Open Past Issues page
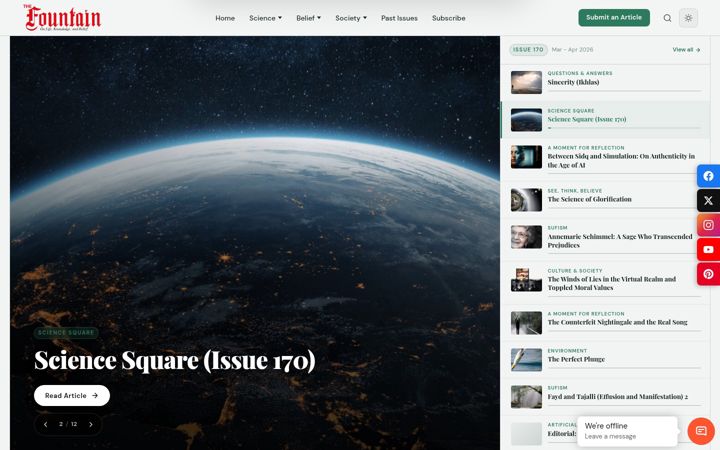Screen dimensions: 720x450 399,18
